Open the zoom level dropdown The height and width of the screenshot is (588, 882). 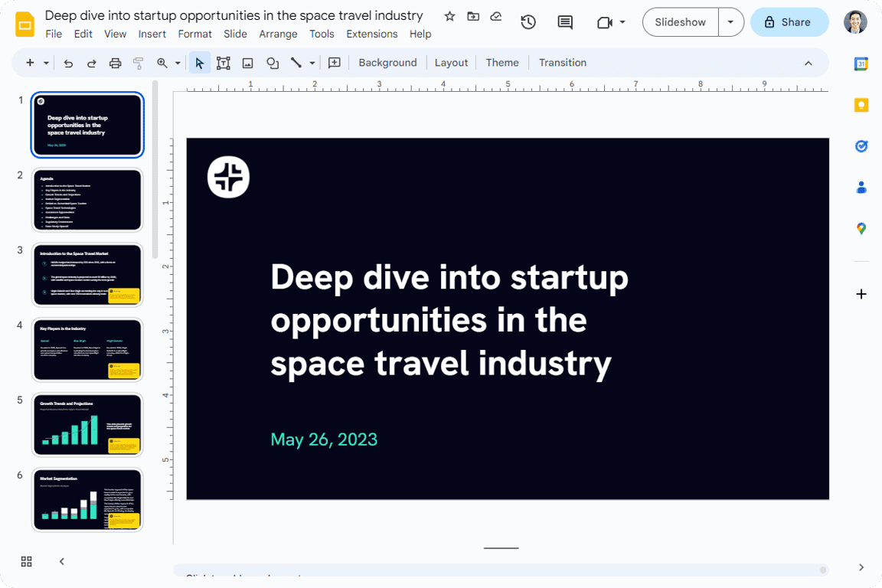pyautogui.click(x=178, y=62)
